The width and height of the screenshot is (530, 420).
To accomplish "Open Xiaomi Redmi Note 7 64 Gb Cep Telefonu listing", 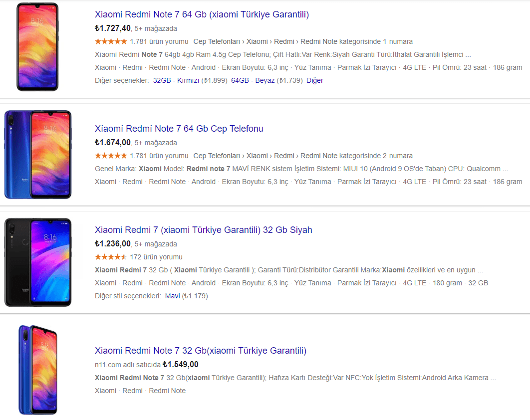I will 179,129.
